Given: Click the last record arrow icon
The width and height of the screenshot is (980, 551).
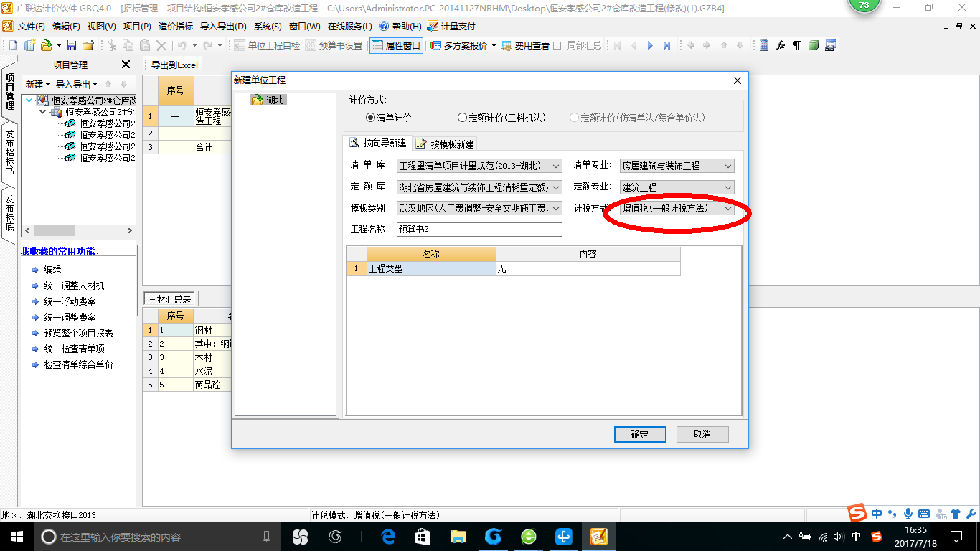Looking at the screenshot, I should coord(666,46).
